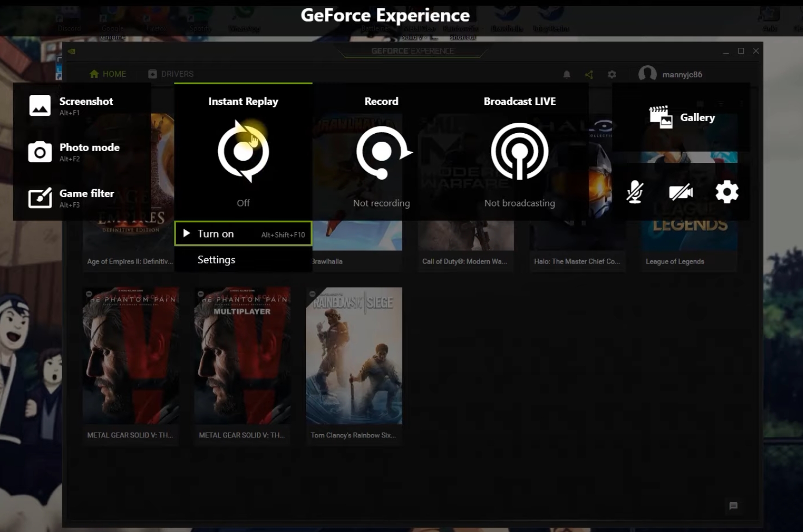Click the Screenshot overlay icon

40,105
